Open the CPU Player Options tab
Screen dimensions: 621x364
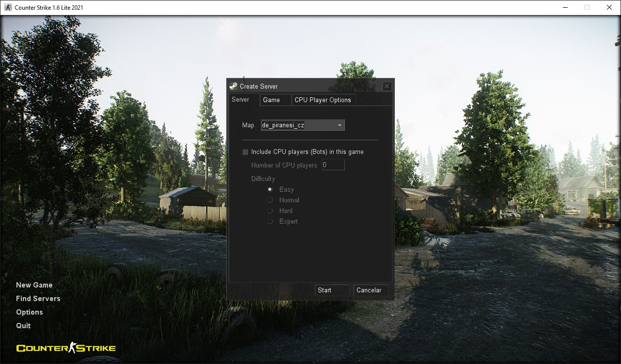pyautogui.click(x=323, y=100)
